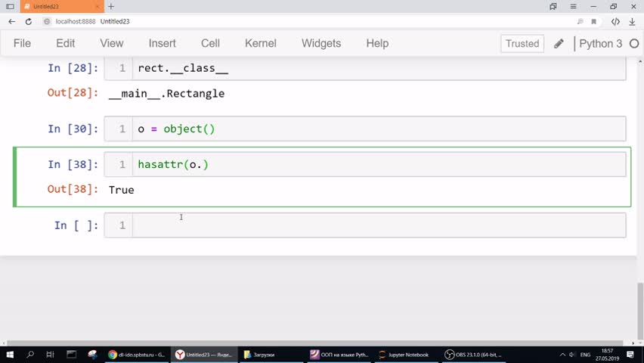Open the Insert menu

[x=163, y=43]
